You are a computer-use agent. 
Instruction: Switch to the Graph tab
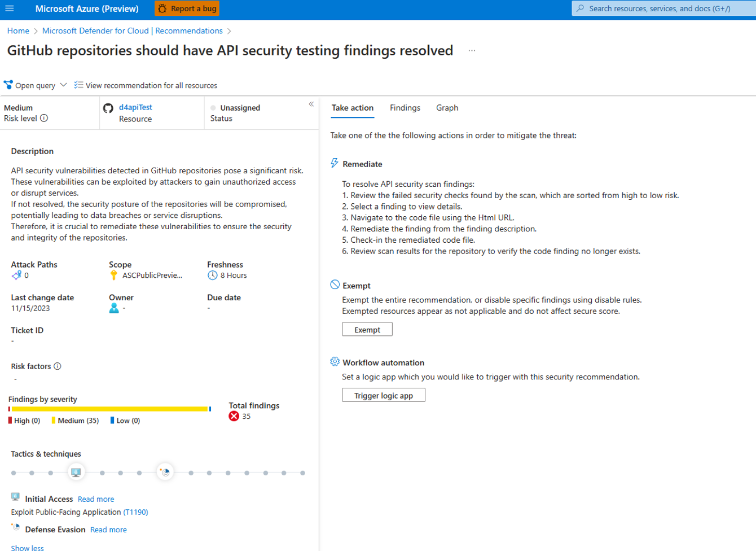click(x=446, y=108)
